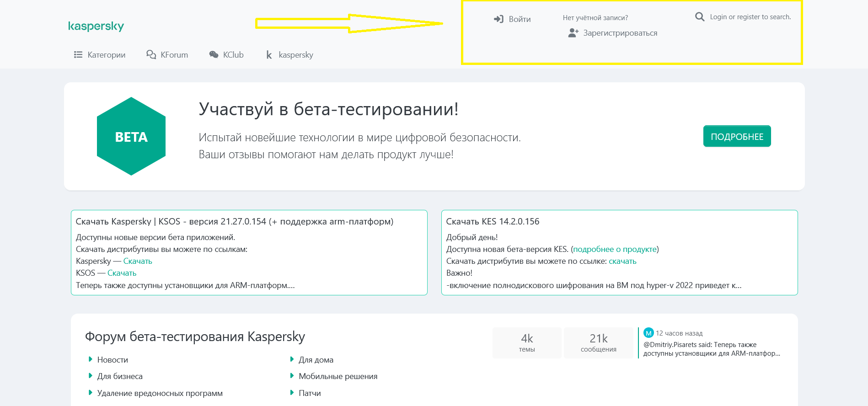Open Форум бета-тестирования Kaspersky heading
Viewport: 868px width, 406px height.
[x=195, y=337]
